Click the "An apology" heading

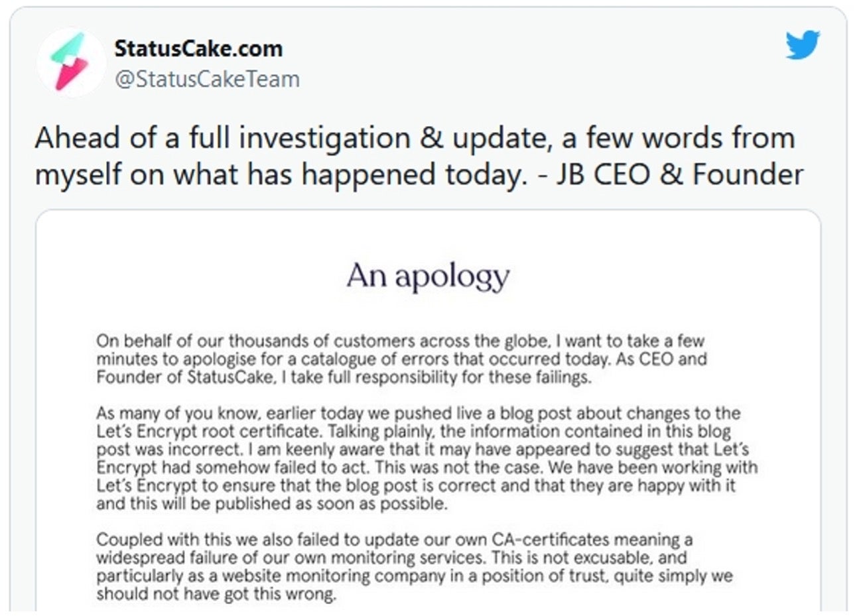(429, 277)
